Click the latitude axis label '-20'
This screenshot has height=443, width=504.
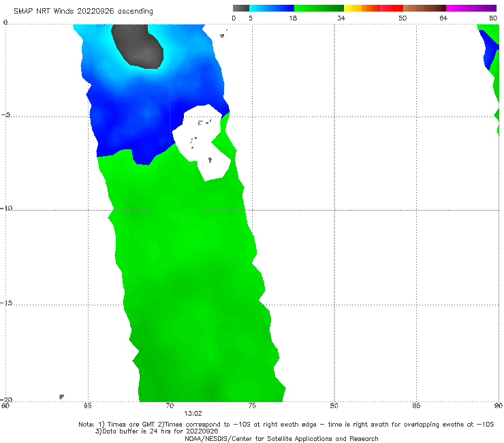tap(6, 399)
